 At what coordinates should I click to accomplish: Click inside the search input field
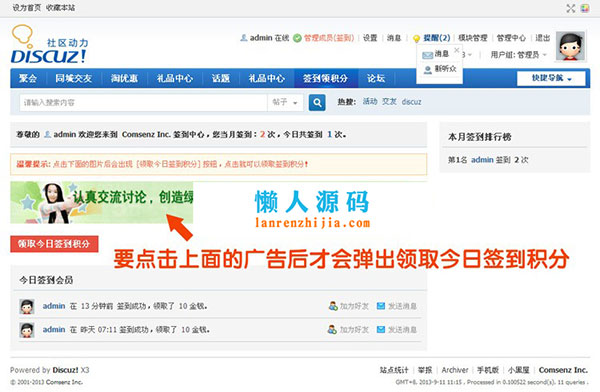(143, 102)
